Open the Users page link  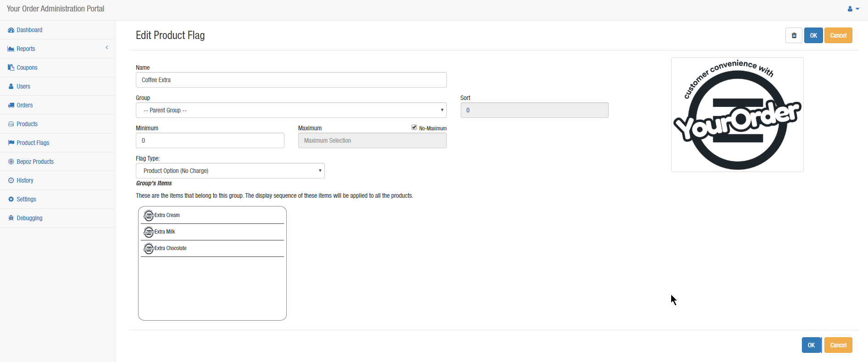[23, 87]
